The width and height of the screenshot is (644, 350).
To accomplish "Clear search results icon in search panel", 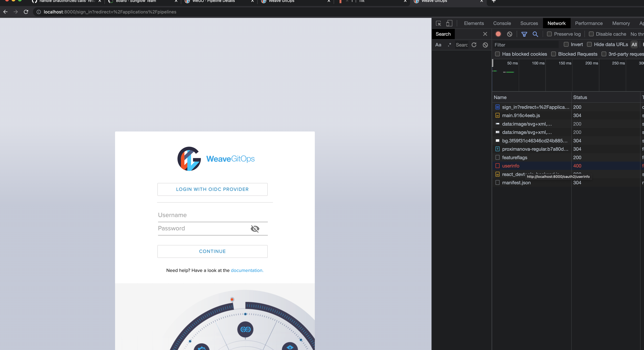I will 485,45.
